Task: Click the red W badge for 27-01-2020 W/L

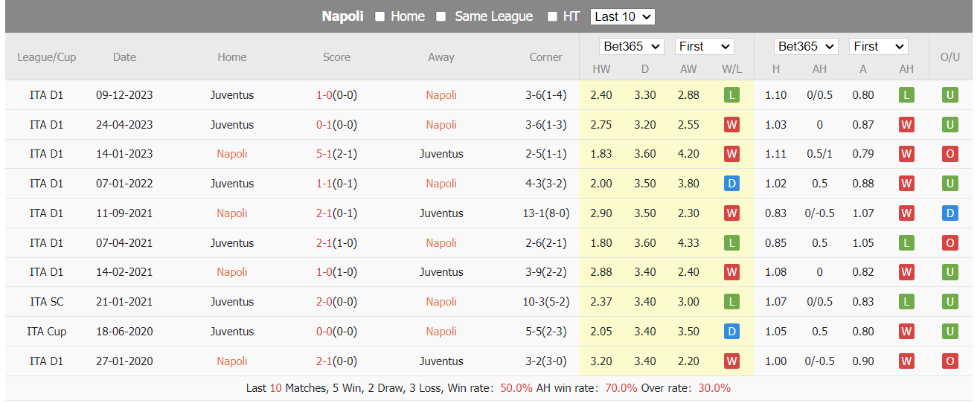Action: pyautogui.click(x=731, y=361)
